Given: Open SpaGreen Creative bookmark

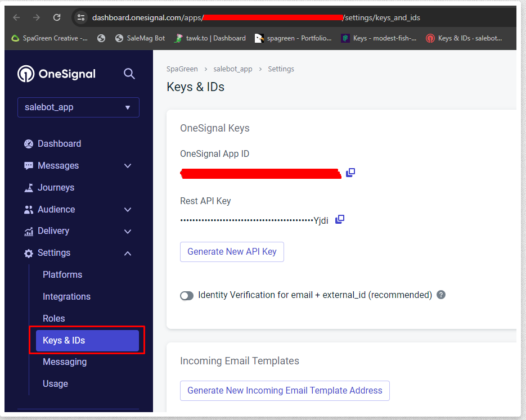Looking at the screenshot, I should (50, 38).
